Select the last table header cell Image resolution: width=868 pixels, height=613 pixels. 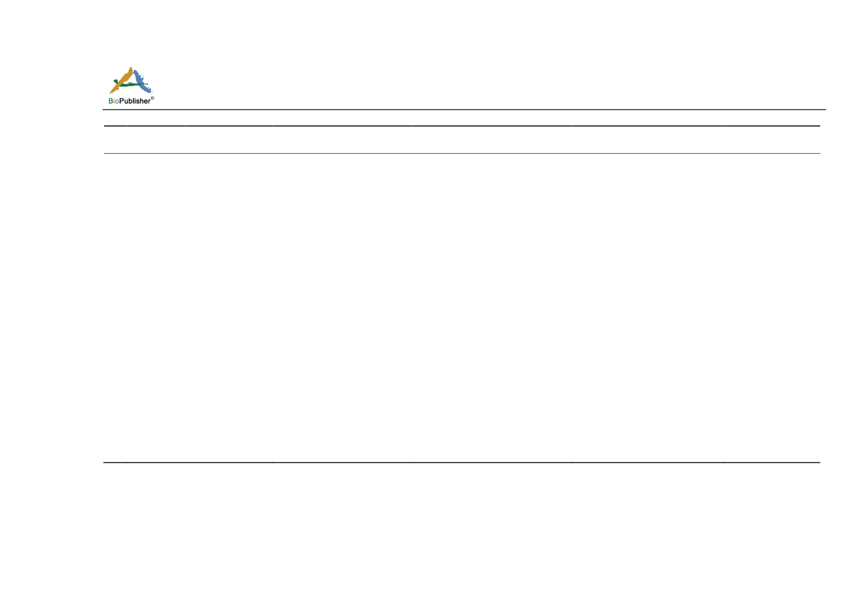773,140
